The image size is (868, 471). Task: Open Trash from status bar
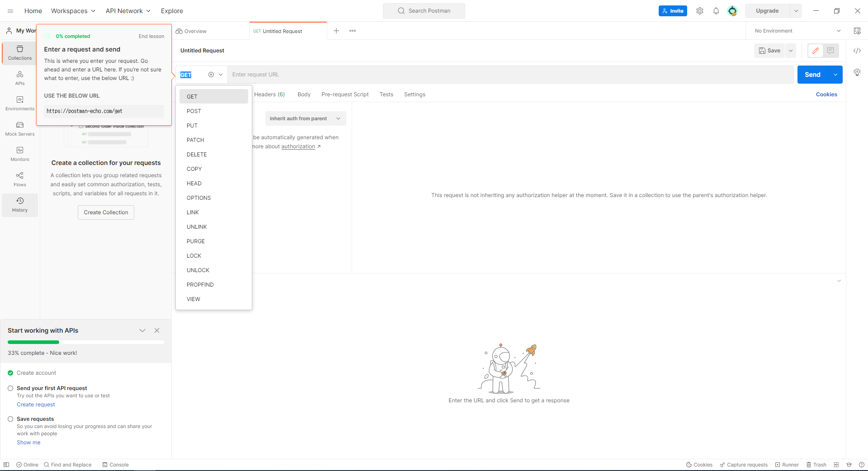pyautogui.click(x=816, y=465)
